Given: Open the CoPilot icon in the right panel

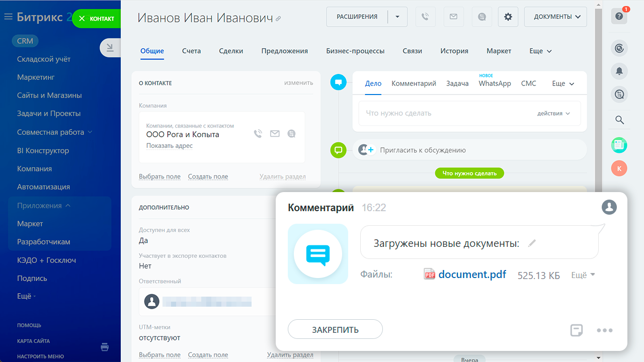Looking at the screenshot, I should (x=619, y=48).
